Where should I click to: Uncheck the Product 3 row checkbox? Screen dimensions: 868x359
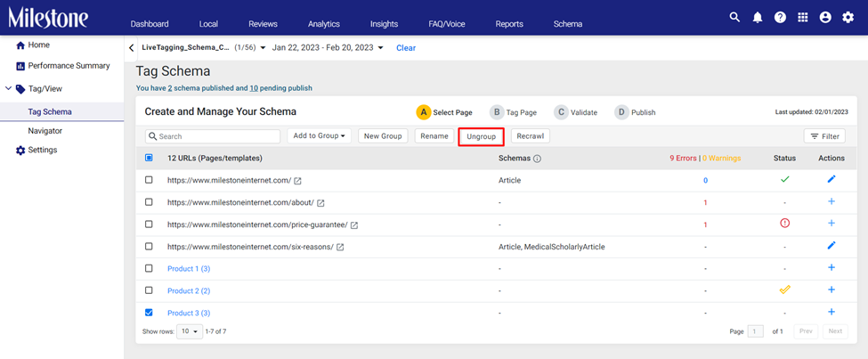click(x=149, y=313)
